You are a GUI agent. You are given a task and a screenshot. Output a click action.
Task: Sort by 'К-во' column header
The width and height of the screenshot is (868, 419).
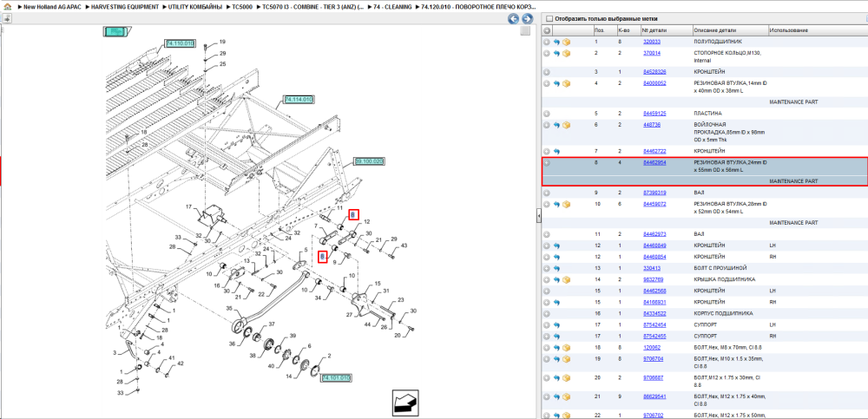click(628, 30)
